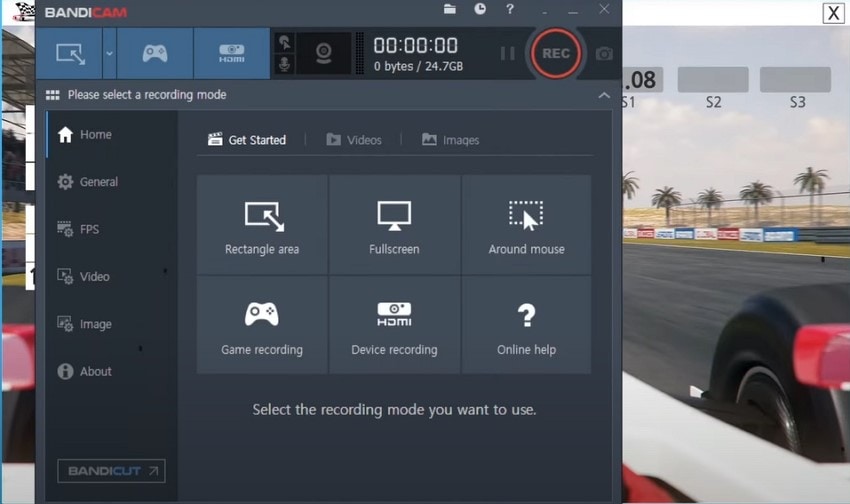Pause the recording with the pause button
Image resolution: width=850 pixels, height=504 pixels.
tap(507, 54)
